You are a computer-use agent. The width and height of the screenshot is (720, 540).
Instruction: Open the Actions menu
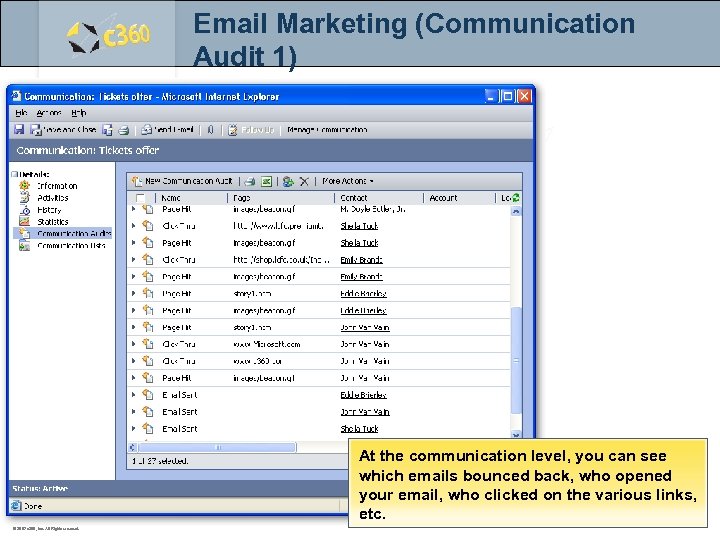(x=49, y=112)
